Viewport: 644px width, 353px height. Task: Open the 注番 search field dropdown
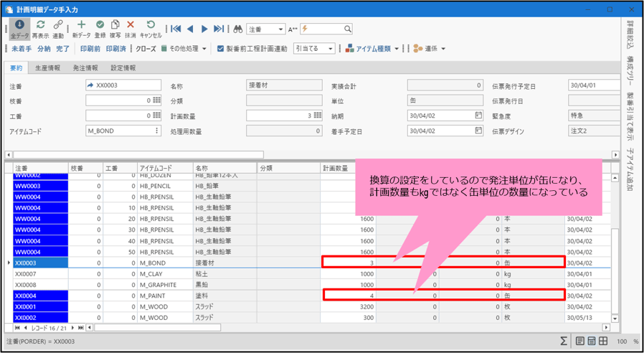coord(280,29)
